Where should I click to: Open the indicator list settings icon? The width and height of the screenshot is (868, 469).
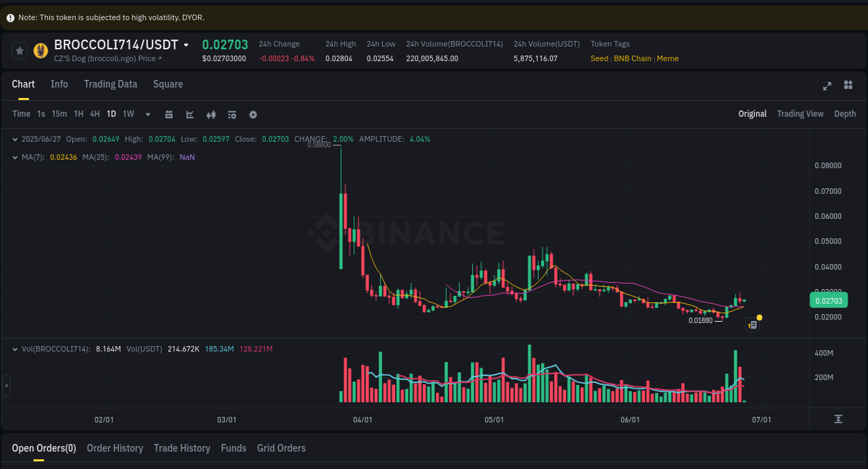click(232, 114)
